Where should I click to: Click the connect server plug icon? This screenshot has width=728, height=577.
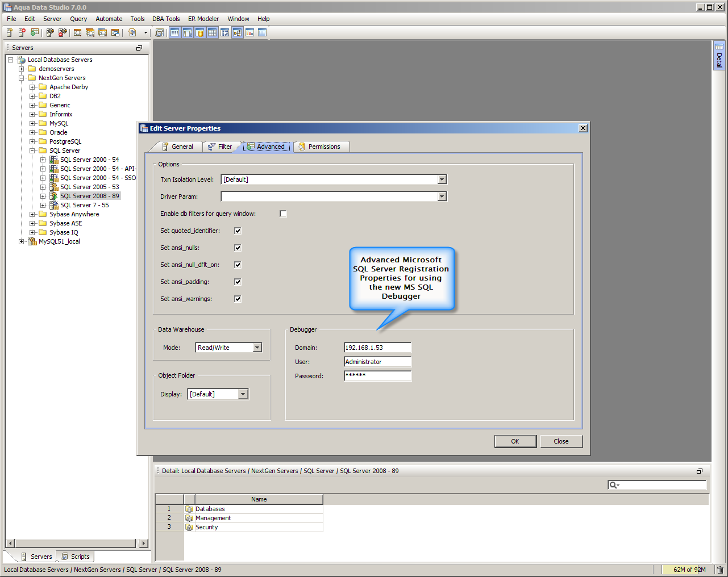coord(50,32)
